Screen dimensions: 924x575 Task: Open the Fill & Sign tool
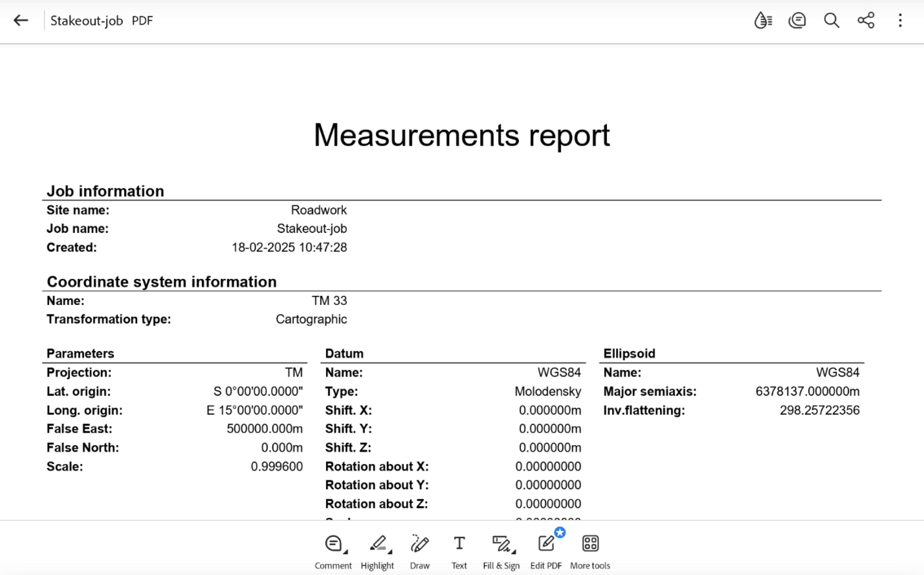500,544
